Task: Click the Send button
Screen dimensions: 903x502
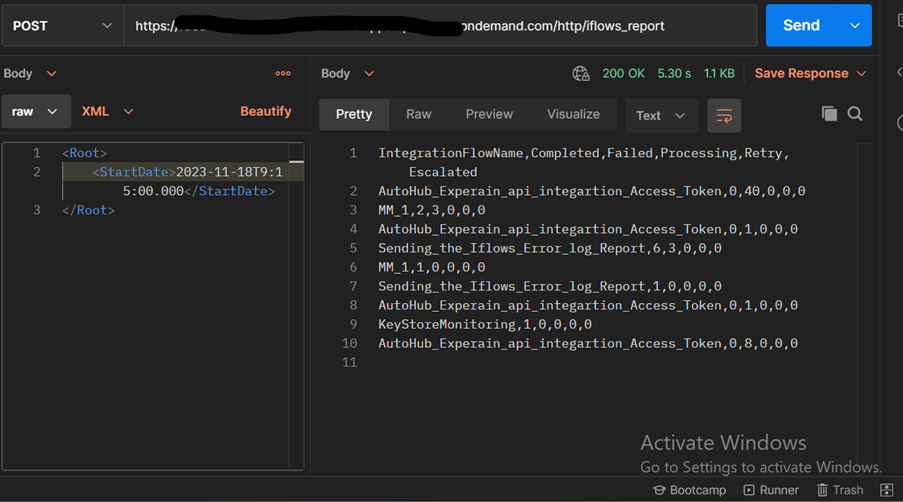Action: tap(802, 25)
